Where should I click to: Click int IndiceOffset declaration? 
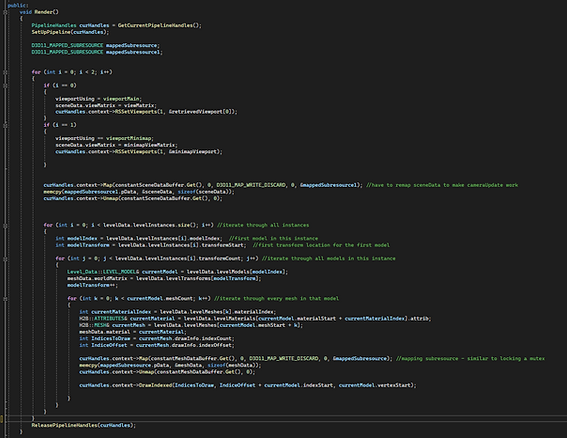(103, 345)
